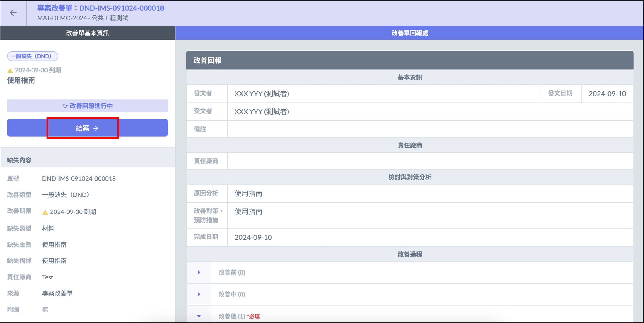The image size is (644, 323).
Task: Collapse the 改善後 (1) section
Action: click(x=199, y=316)
